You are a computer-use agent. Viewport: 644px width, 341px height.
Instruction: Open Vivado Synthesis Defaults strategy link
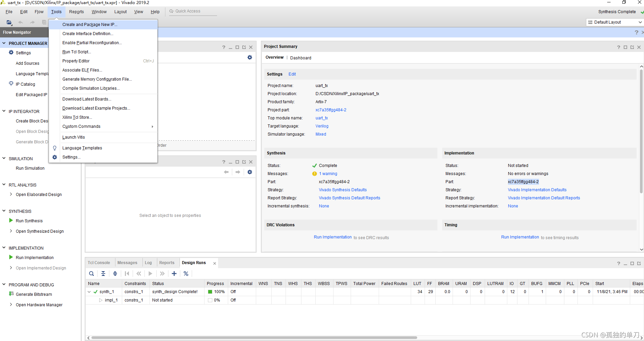(343, 190)
